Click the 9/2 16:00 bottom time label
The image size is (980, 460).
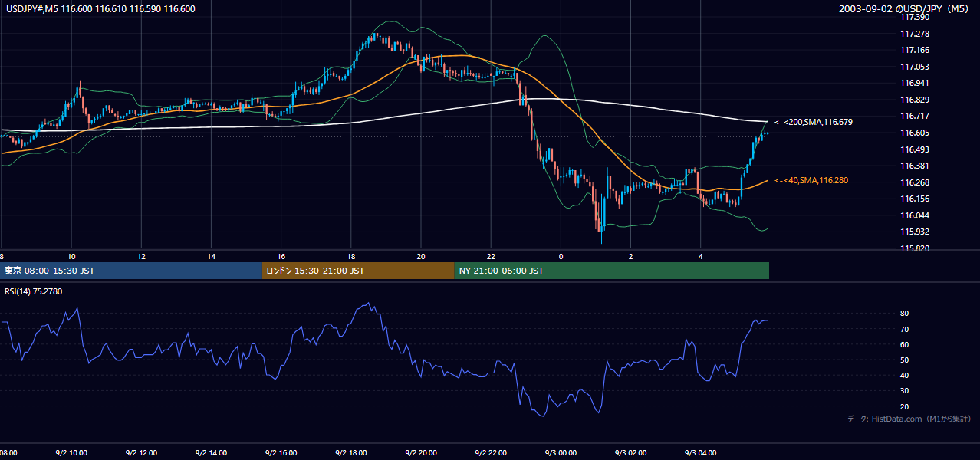(x=281, y=453)
